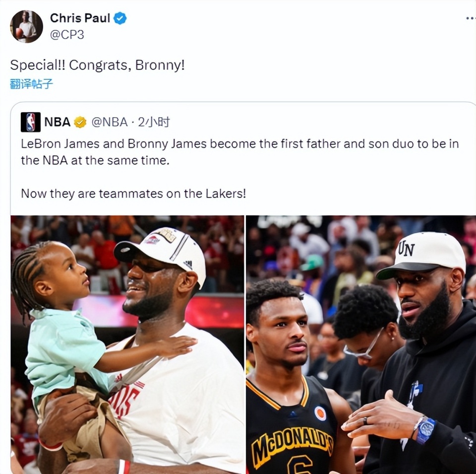Click NBA's gold verified badge
Image resolution: width=476 pixels, height=474 pixels.
point(80,122)
